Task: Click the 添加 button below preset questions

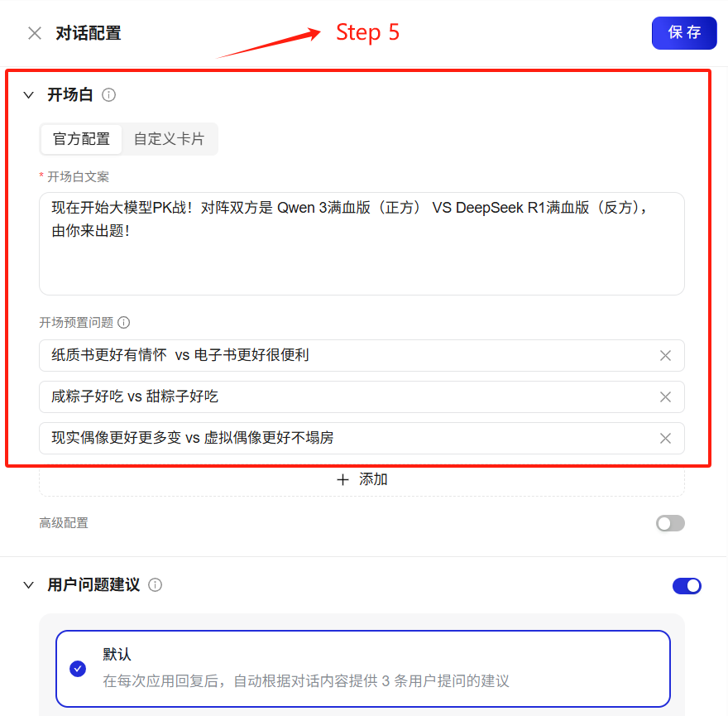Action: coord(362,479)
